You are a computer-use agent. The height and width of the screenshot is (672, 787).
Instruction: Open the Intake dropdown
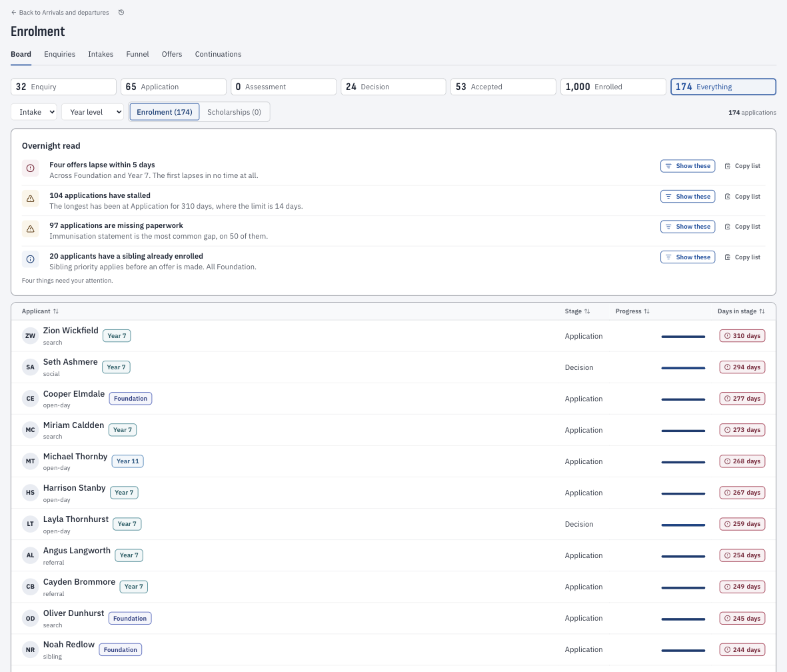click(x=33, y=112)
